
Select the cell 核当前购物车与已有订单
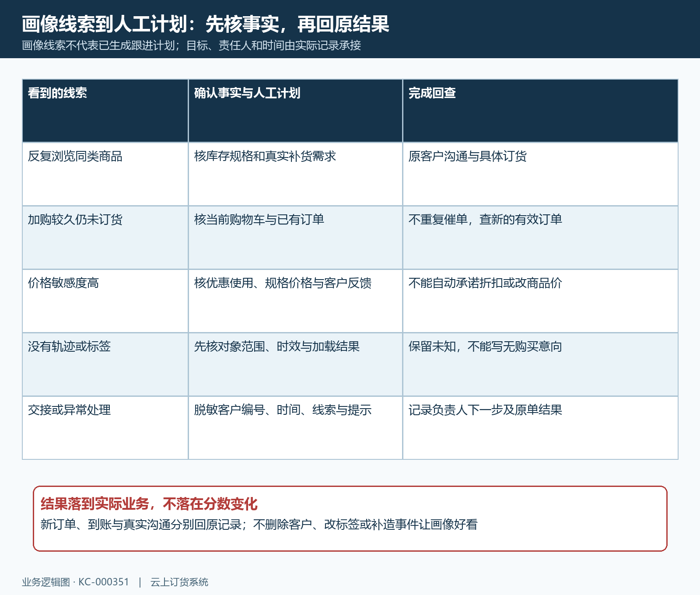295,238
